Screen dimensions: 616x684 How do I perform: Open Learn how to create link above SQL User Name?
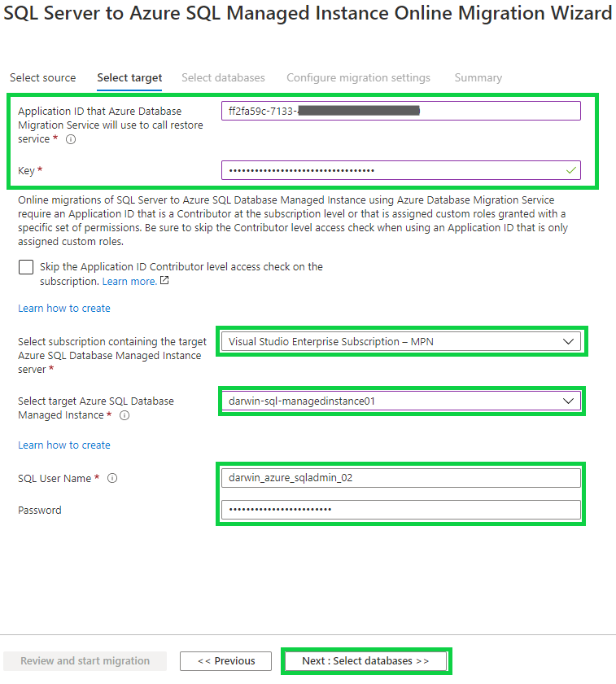tap(64, 445)
